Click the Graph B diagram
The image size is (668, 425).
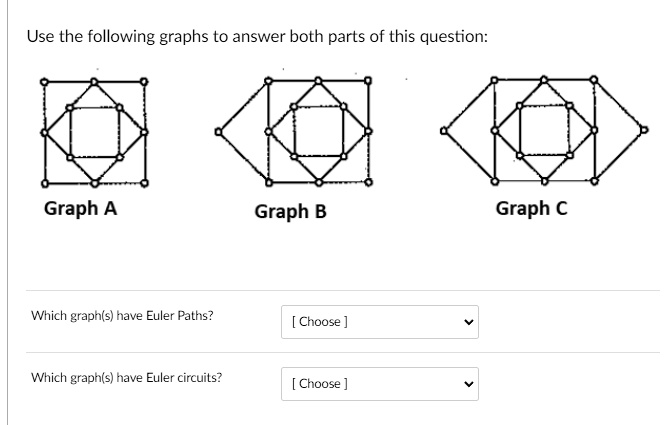pyautogui.click(x=294, y=132)
